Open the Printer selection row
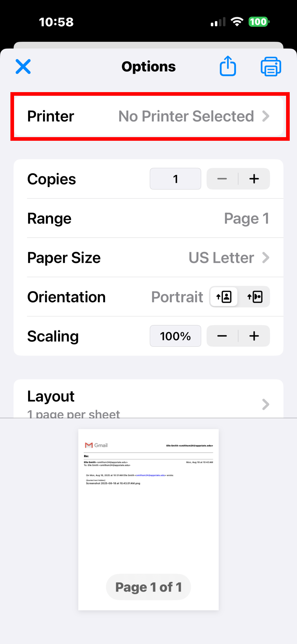297x644 pixels. click(x=148, y=116)
